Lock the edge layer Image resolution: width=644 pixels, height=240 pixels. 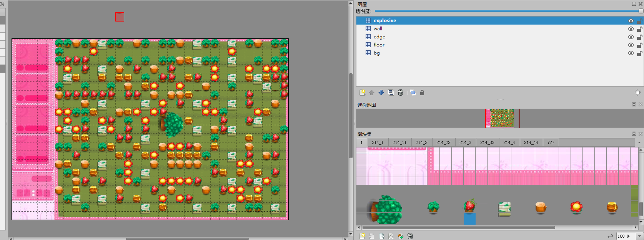tap(639, 37)
